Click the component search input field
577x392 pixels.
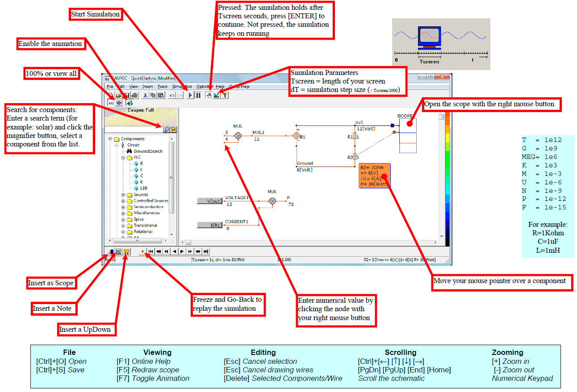[133, 129]
